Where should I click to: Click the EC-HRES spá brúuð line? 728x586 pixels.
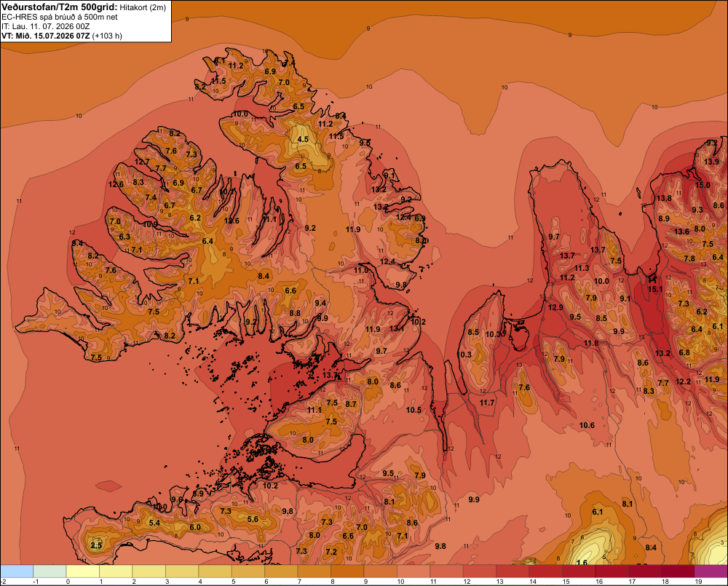(x=60, y=17)
